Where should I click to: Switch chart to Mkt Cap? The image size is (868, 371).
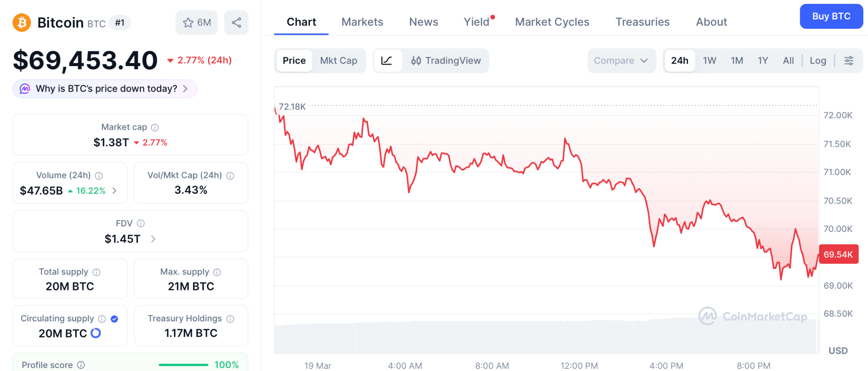338,61
